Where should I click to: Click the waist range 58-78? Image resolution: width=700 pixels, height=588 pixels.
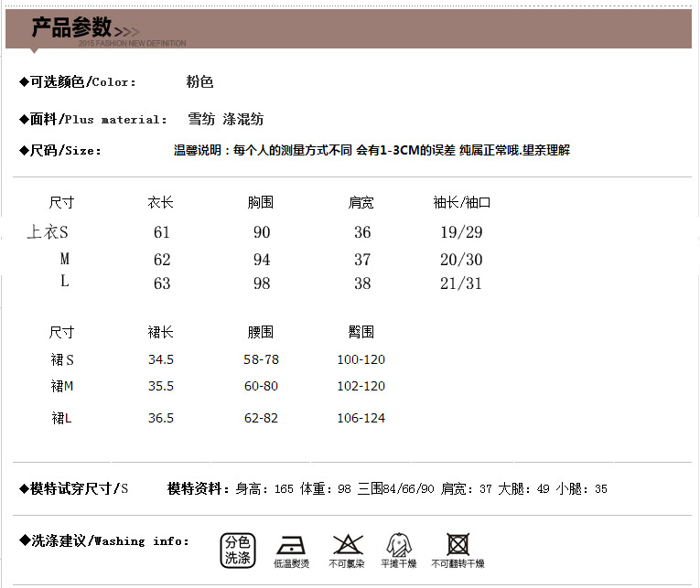tap(261, 359)
